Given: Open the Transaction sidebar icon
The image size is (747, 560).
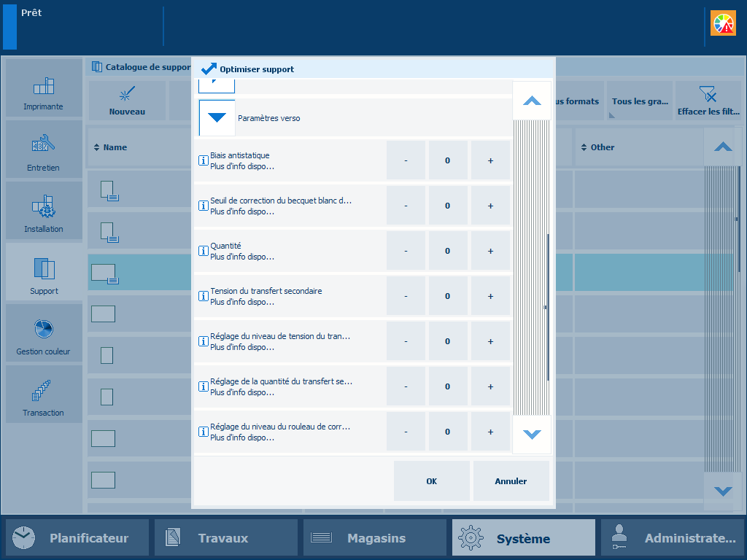Looking at the screenshot, I should [44, 395].
